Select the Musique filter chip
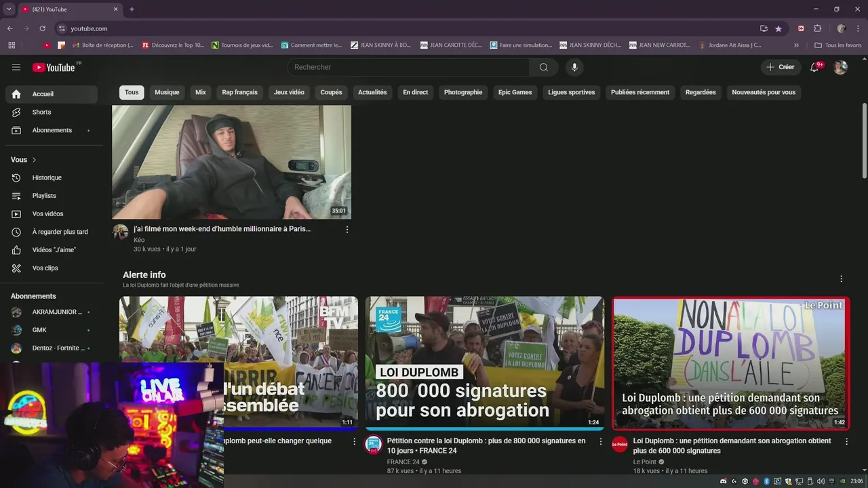 pos(167,92)
